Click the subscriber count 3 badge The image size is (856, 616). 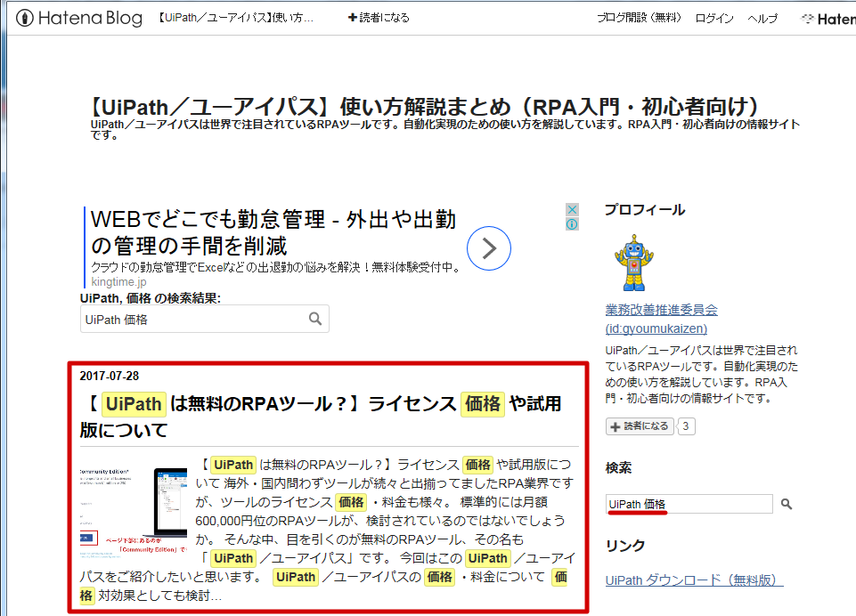point(686,426)
